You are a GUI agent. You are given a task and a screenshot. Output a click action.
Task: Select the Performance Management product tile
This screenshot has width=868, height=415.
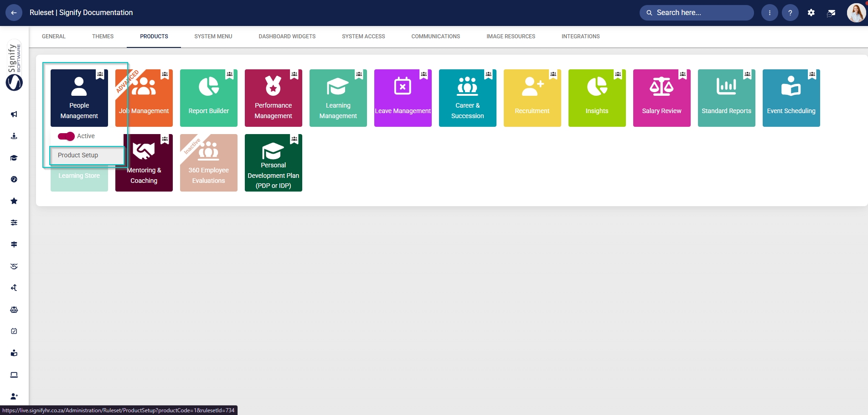point(274,98)
